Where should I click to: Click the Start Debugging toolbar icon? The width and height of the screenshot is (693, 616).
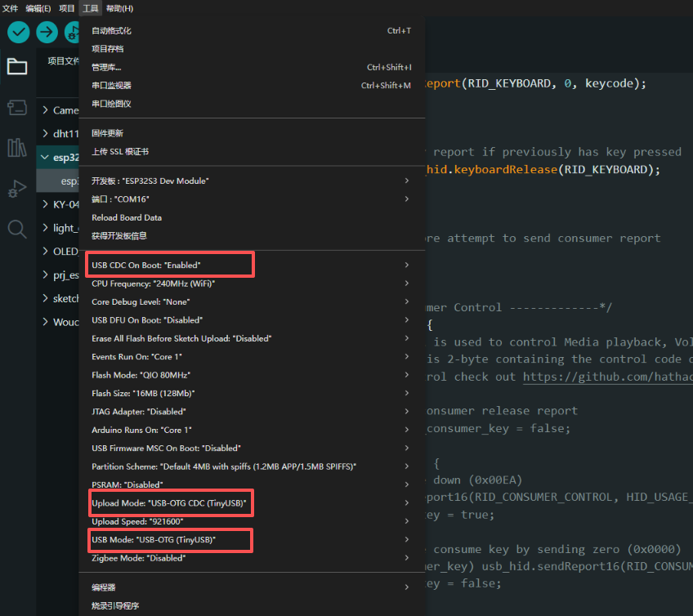tap(74, 32)
